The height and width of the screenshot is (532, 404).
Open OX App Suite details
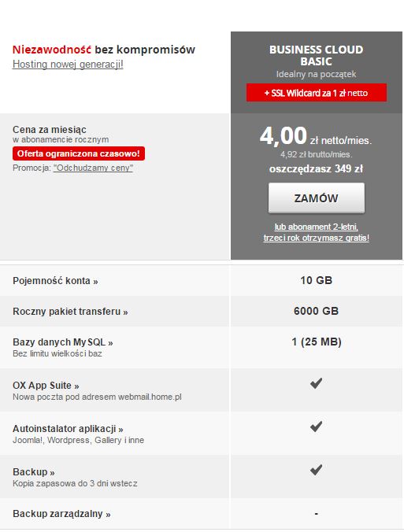46,386
